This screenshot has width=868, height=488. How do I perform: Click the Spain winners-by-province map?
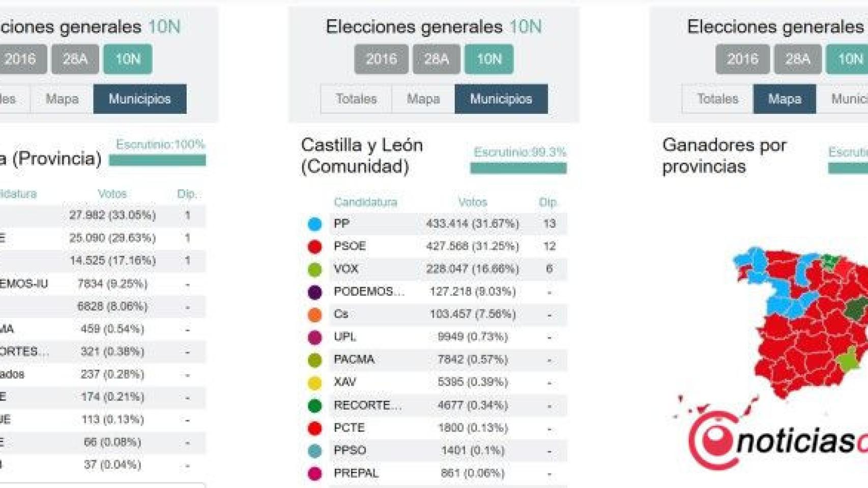click(x=804, y=325)
